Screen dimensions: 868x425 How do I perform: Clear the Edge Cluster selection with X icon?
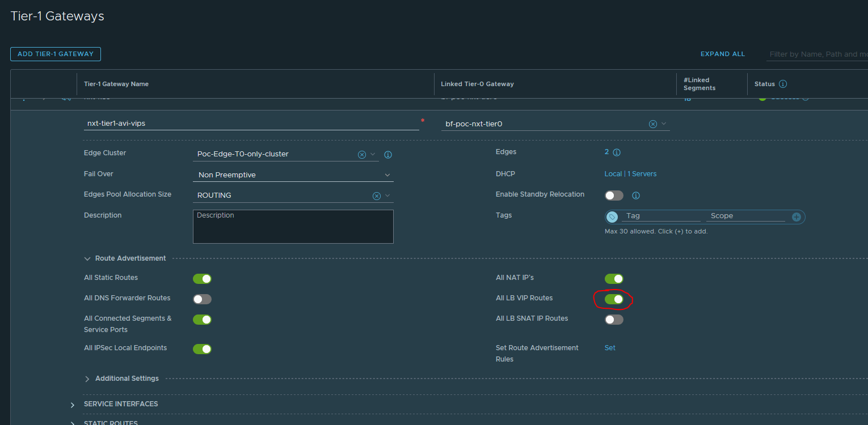(x=361, y=155)
